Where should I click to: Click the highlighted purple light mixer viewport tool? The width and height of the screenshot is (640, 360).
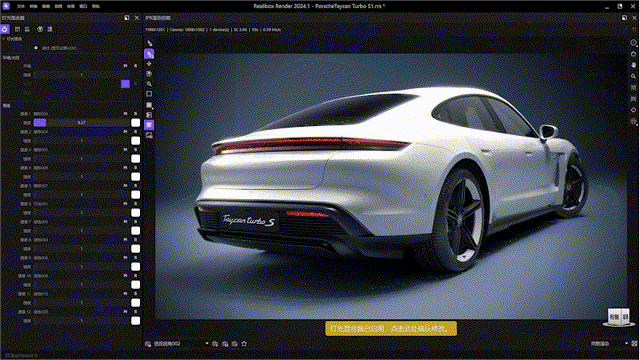click(149, 124)
